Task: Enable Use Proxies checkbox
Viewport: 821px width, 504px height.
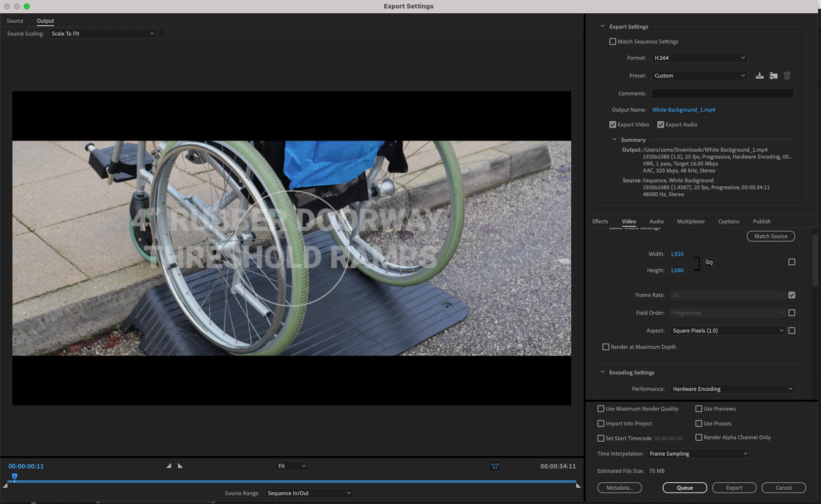Action: coord(699,423)
